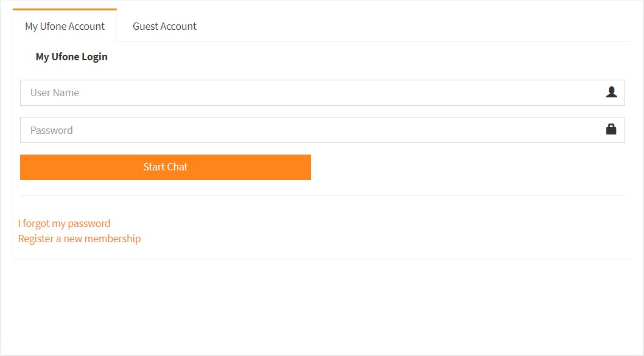Image resolution: width=644 pixels, height=356 pixels.
Task: Click the My Ufone Login heading
Action: (71, 57)
